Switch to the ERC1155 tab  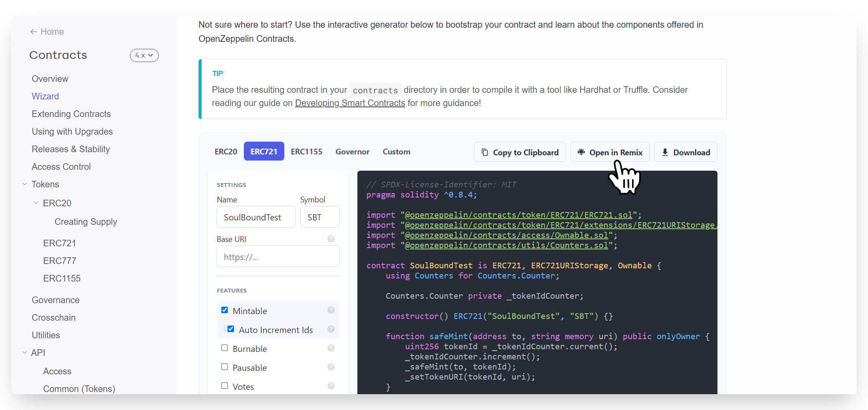[x=306, y=152]
